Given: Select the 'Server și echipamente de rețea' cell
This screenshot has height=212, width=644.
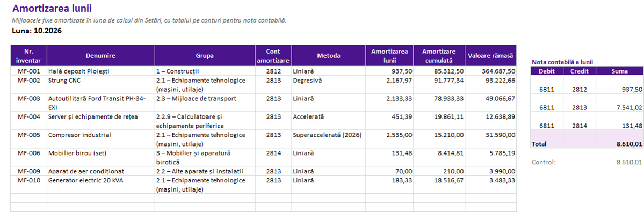Looking at the screenshot, I should 100,121.
